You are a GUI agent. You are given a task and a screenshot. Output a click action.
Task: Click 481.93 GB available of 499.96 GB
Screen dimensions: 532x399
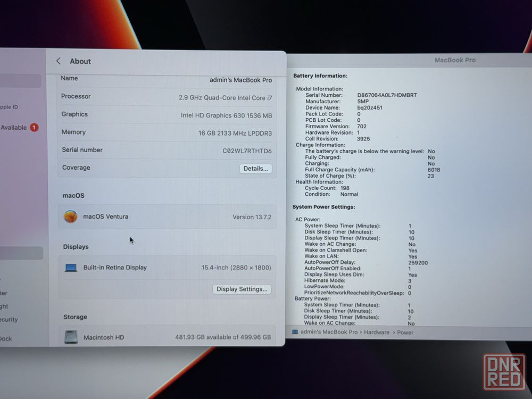point(223,337)
